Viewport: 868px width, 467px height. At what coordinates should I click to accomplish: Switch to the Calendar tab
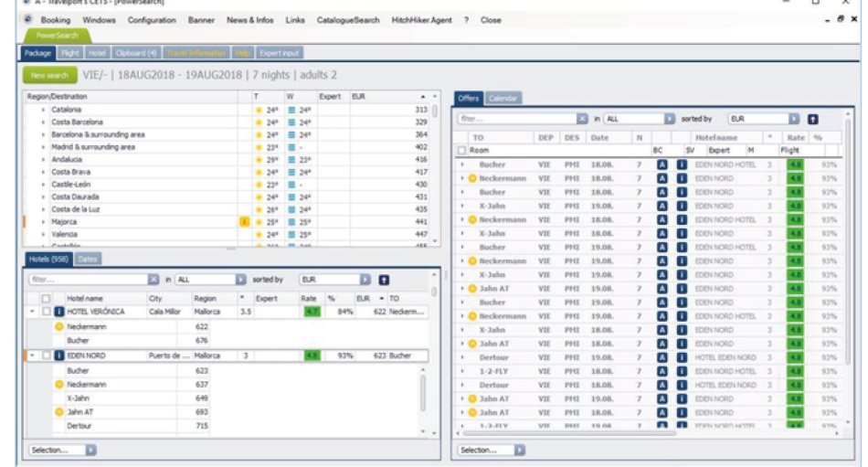[x=503, y=98]
